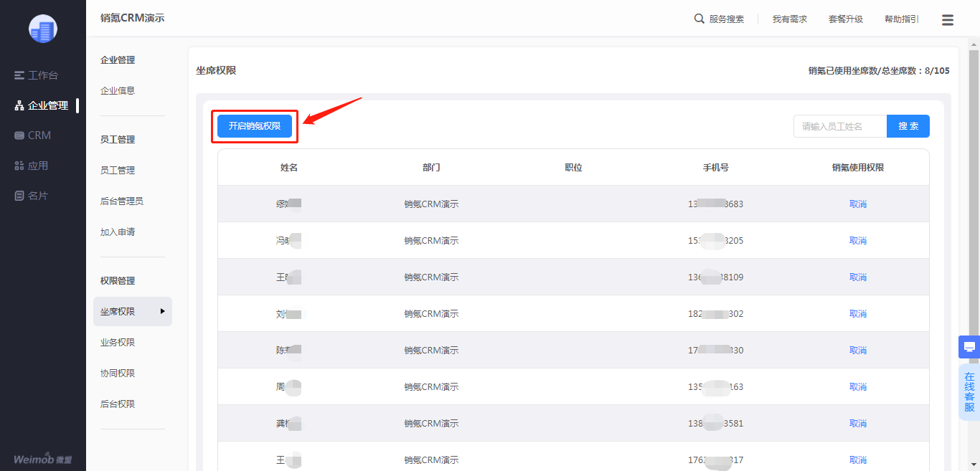
Task: Click the search magnifier icon in header
Action: [x=699, y=19]
